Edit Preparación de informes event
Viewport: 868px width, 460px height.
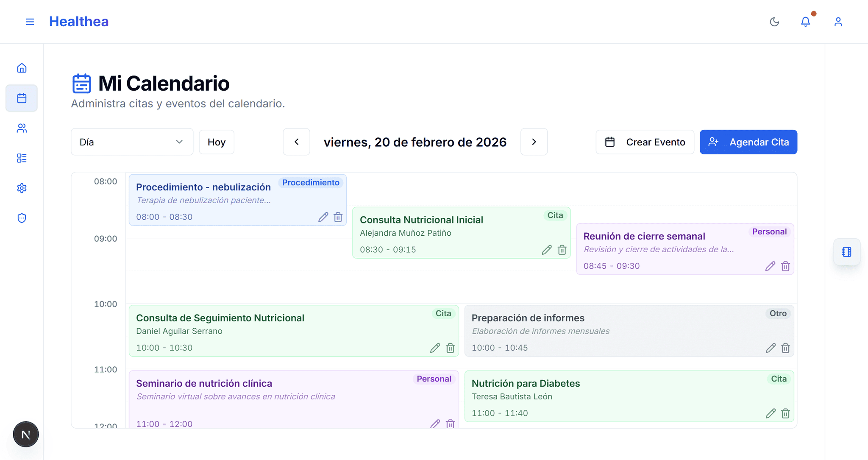(771, 348)
